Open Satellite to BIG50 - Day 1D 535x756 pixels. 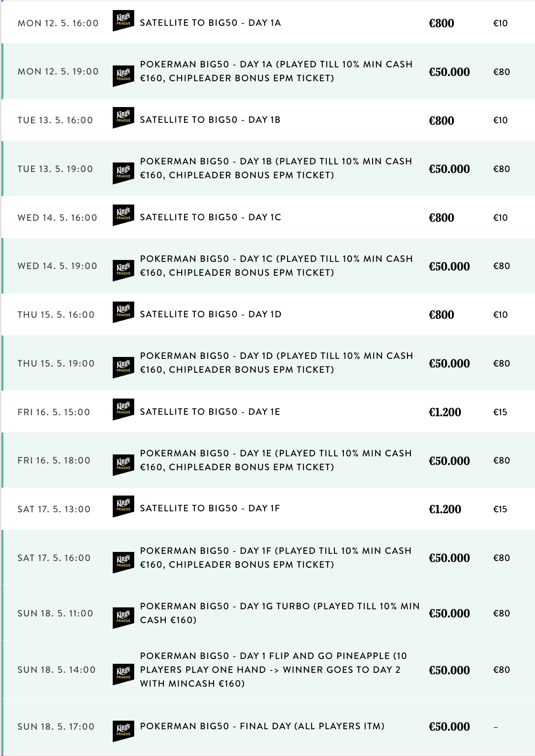point(211,314)
